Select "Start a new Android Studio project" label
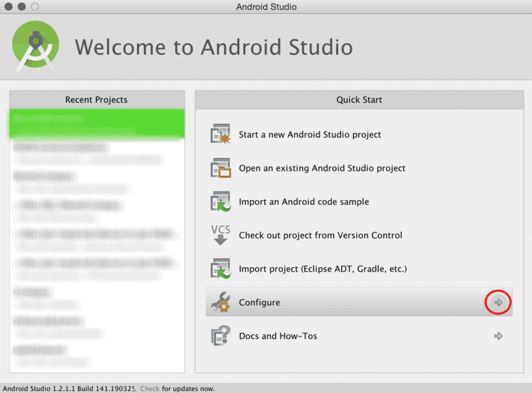This screenshot has height=393, width=532. click(310, 135)
